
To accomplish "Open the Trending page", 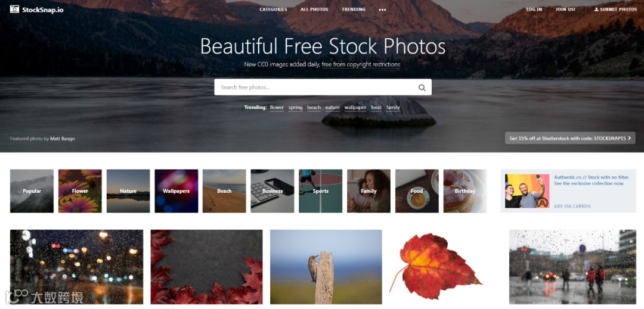I will click(x=353, y=10).
